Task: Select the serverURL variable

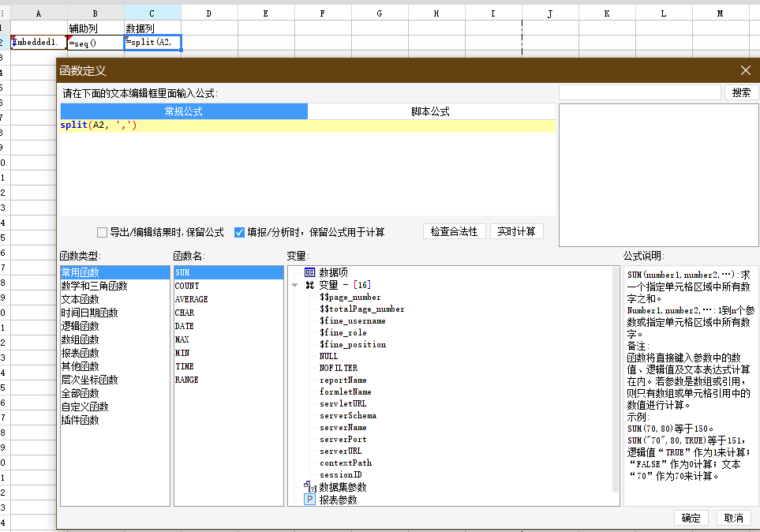Action: [341, 451]
